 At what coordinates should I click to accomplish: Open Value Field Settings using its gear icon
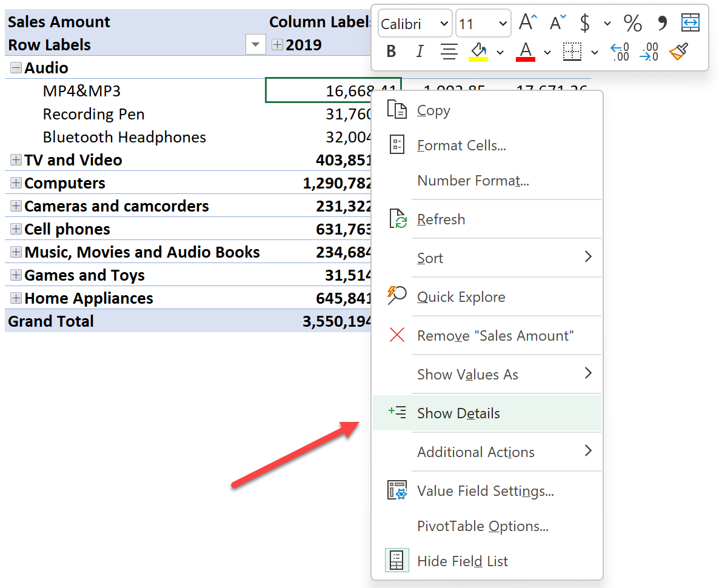(397, 490)
